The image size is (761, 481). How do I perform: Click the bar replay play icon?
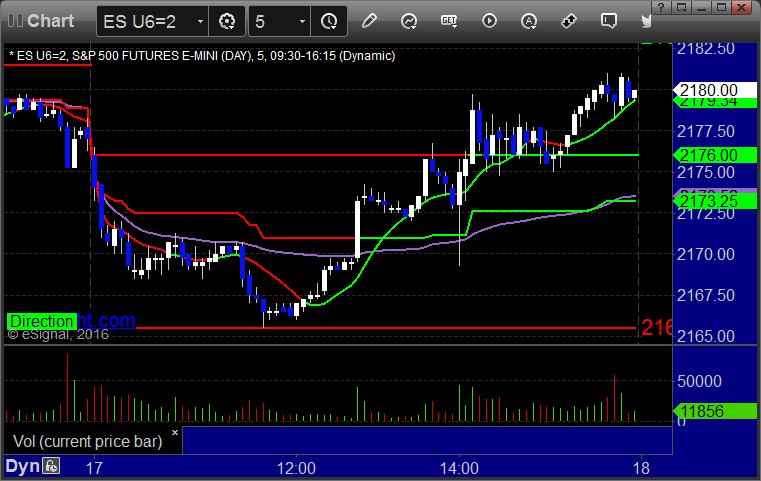pos(489,21)
